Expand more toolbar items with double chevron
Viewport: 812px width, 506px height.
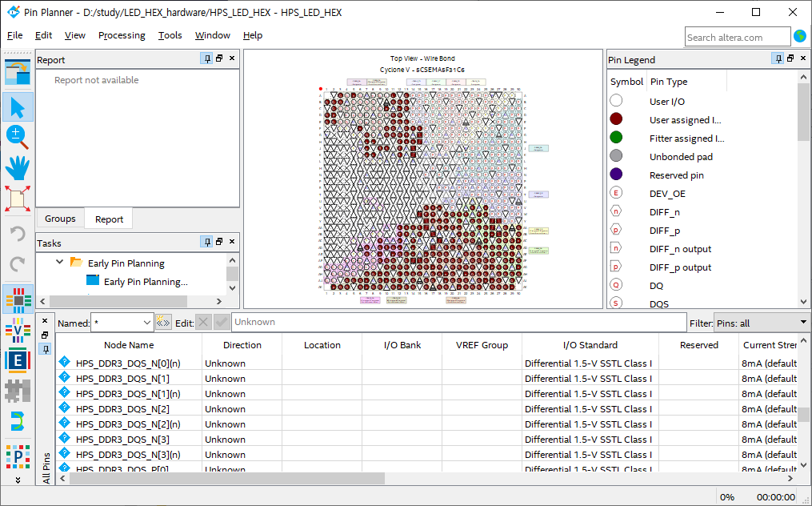(18, 480)
